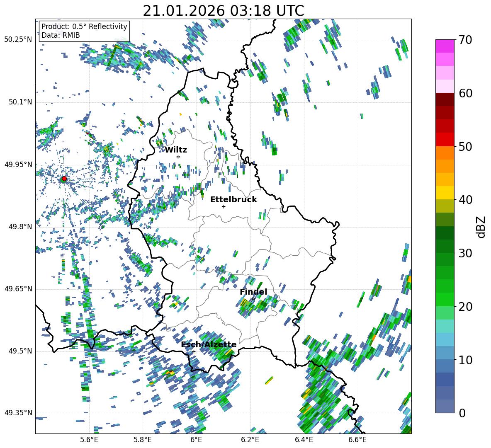Click the magenta top segment of colorbar
The width and height of the screenshot is (491, 448).
pyautogui.click(x=445, y=46)
